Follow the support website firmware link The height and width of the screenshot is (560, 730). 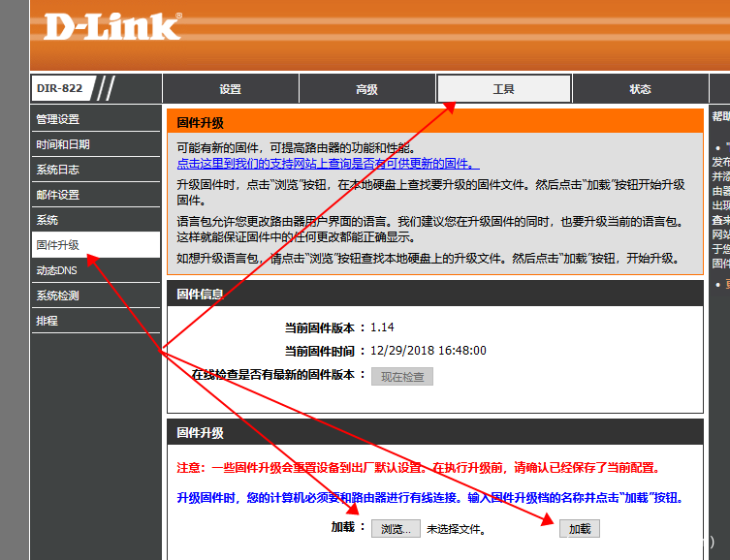click(328, 164)
